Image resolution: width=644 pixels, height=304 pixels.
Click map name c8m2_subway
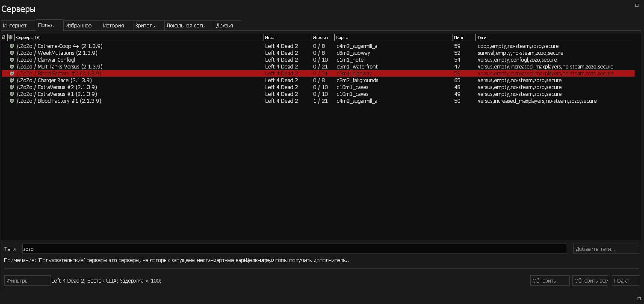353,53
